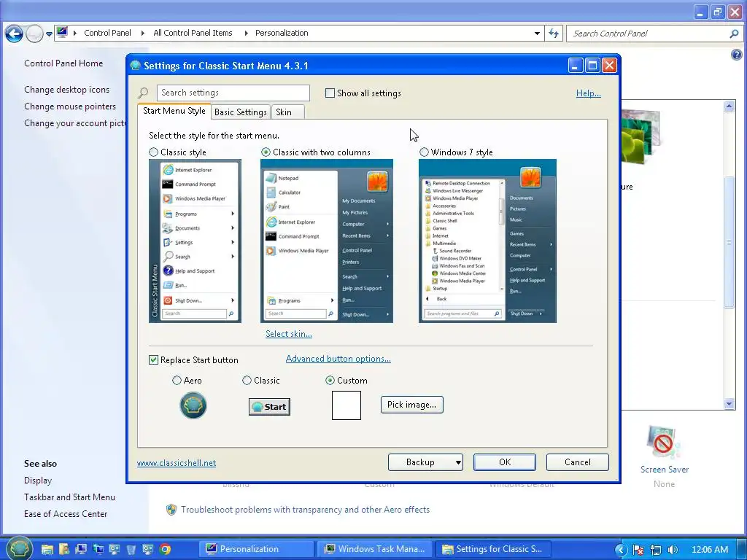Show hidden tray icons arrow
The height and width of the screenshot is (560, 747).
coord(620,550)
